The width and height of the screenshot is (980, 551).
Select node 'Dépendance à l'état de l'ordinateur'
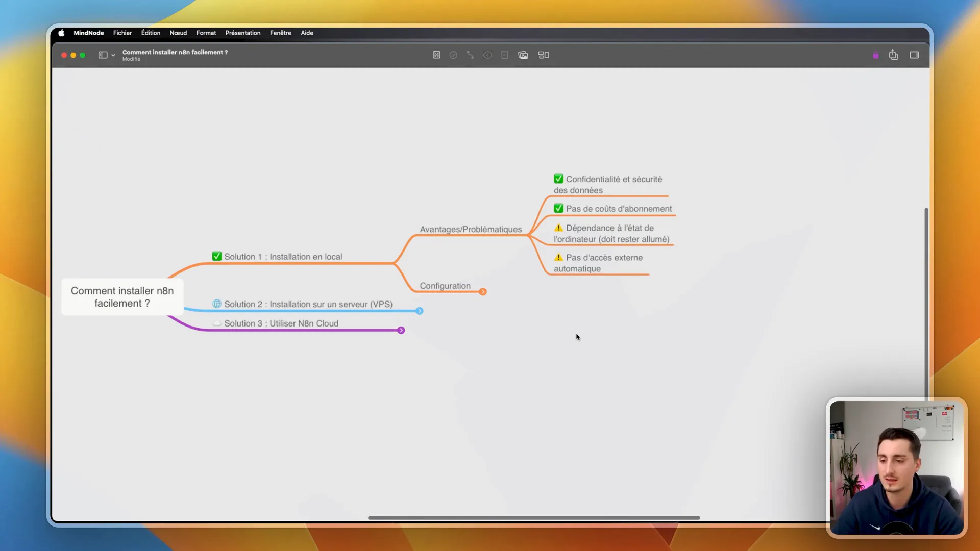pos(611,234)
